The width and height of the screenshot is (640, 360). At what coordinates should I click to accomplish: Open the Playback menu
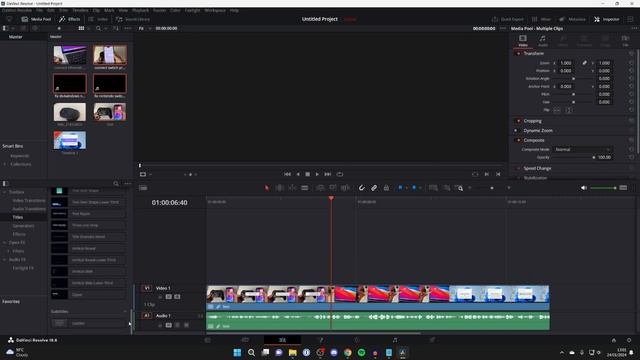pos(140,10)
